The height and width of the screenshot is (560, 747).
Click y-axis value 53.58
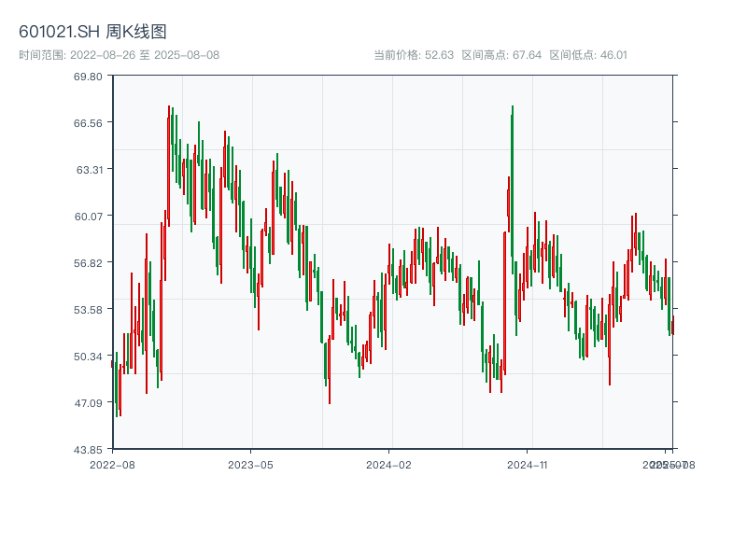pos(88,310)
